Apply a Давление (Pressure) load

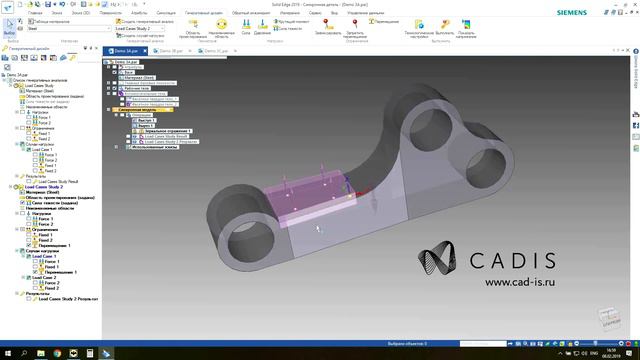262,27
